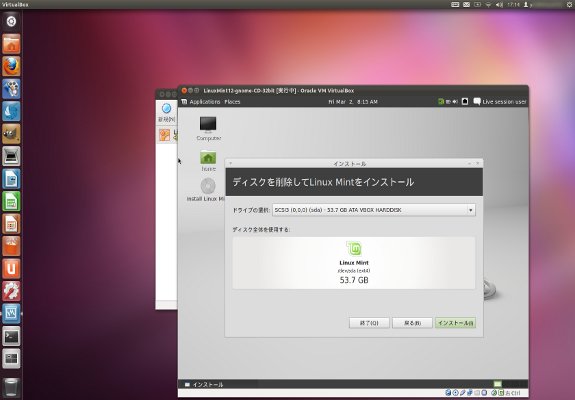Launch Firefox from the dock

tap(11, 66)
